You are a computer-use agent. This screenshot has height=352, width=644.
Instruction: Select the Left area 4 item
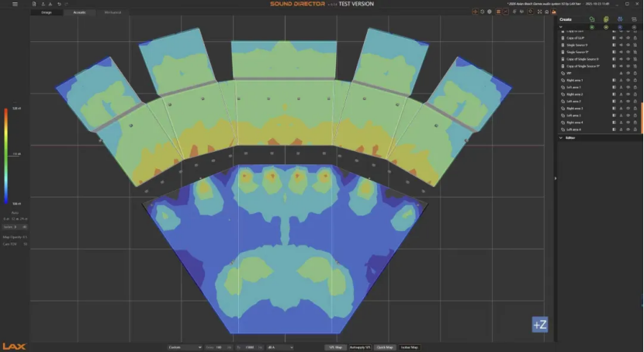point(599,129)
